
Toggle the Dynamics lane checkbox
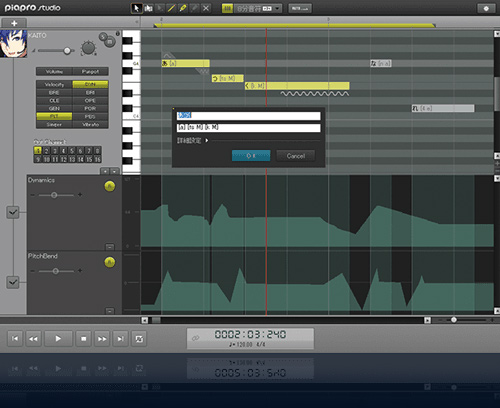click(13, 212)
